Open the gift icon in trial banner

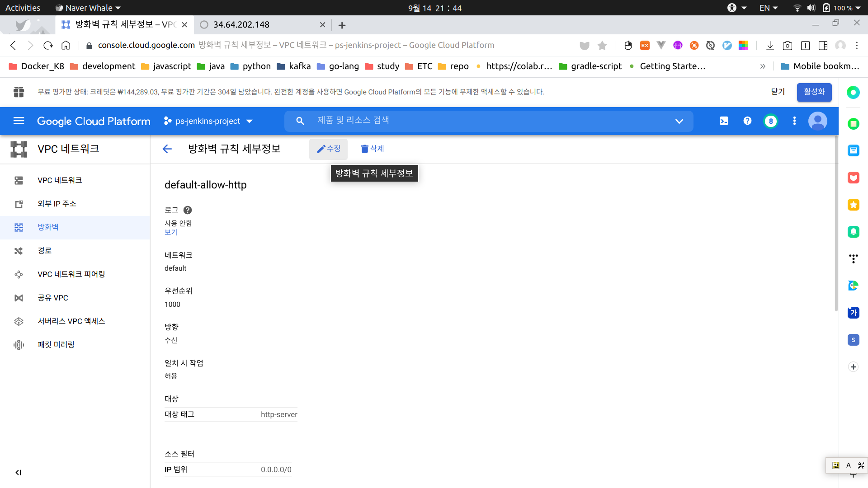[19, 92]
